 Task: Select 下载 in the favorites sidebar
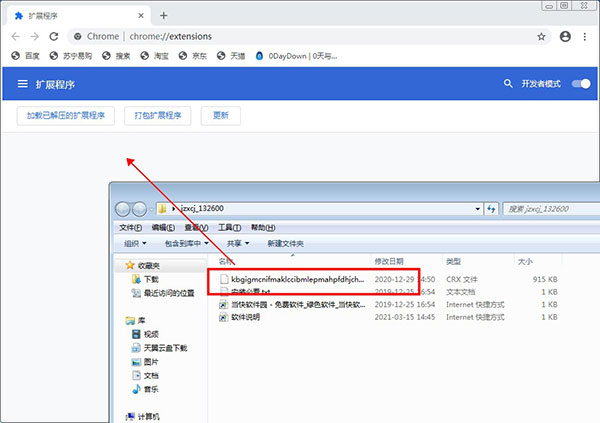tap(151, 279)
